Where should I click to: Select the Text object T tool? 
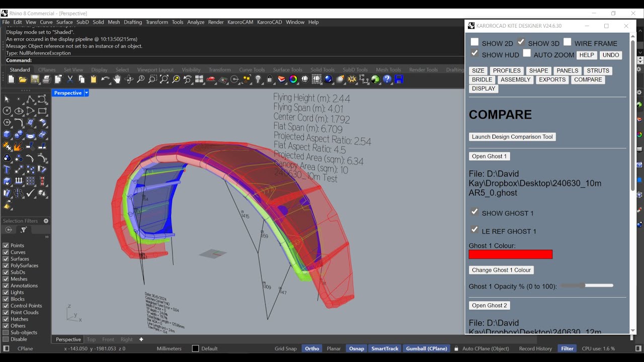7,169
